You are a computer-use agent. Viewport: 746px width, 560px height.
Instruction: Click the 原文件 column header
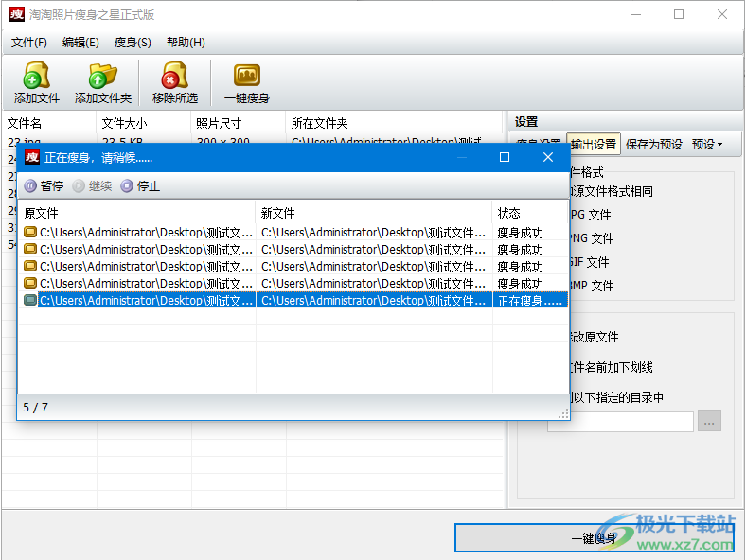(x=136, y=213)
